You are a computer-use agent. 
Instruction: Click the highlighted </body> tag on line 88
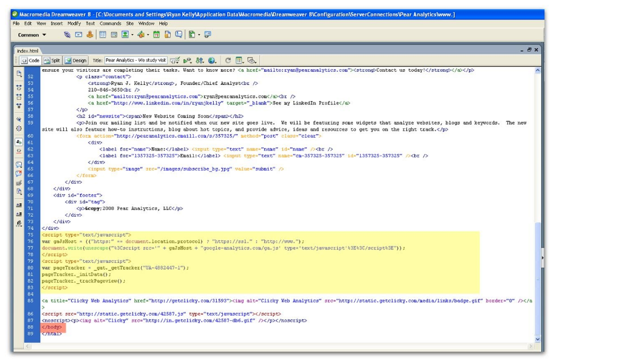point(52,327)
